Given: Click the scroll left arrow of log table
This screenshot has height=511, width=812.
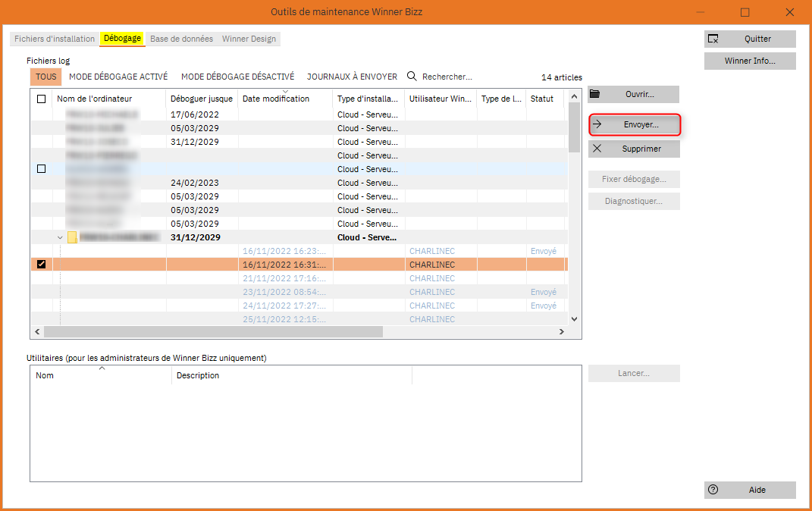Looking at the screenshot, I should tap(36, 331).
